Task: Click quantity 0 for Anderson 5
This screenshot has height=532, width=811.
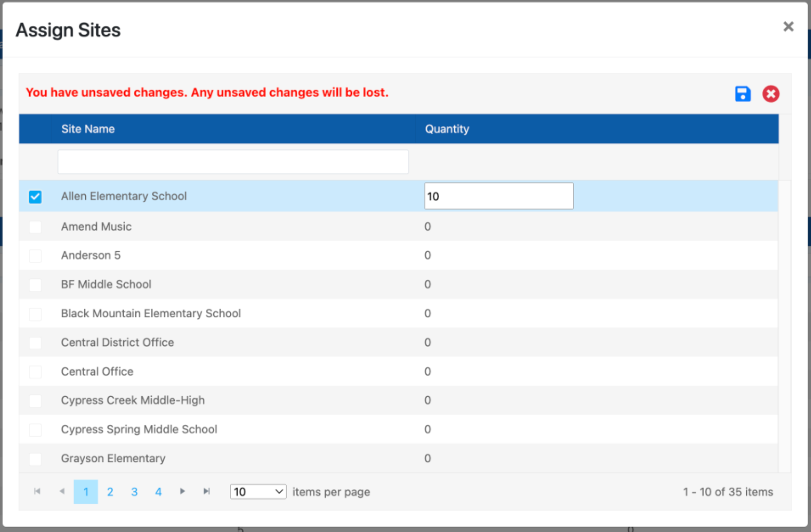Action: pos(428,255)
